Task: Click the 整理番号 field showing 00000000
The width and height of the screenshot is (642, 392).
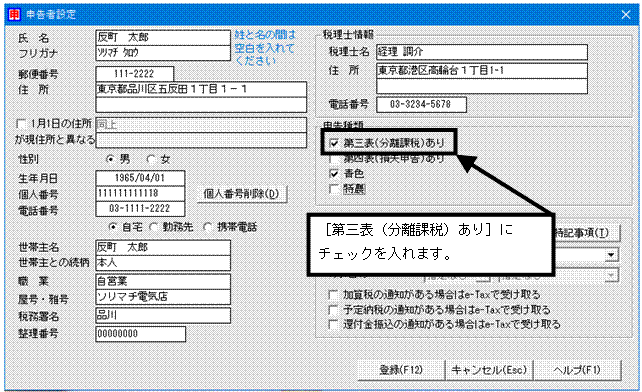Action: (x=140, y=334)
